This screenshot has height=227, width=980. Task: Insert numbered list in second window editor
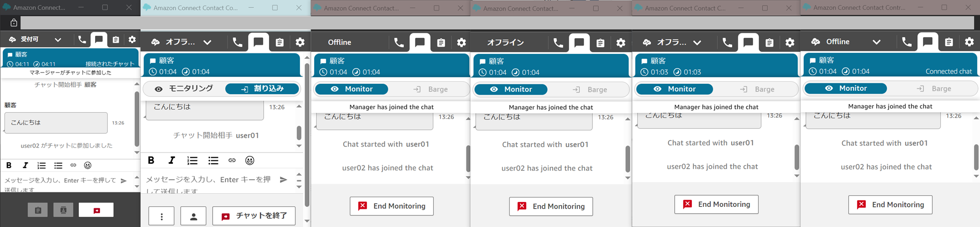192,160
